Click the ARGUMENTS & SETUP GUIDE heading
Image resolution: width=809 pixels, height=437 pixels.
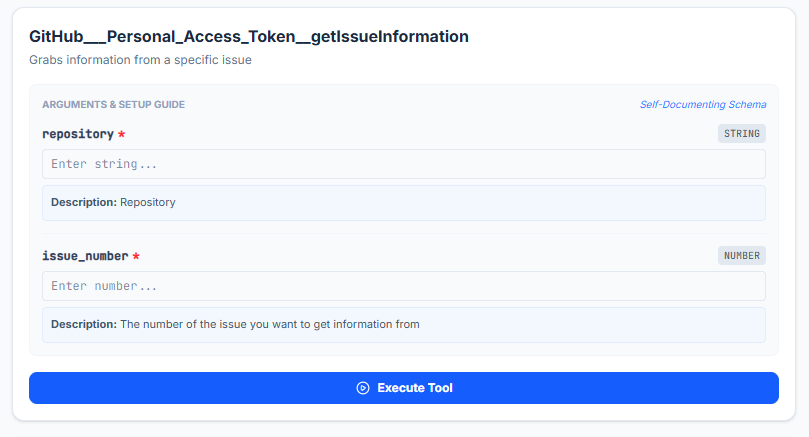pos(114,104)
